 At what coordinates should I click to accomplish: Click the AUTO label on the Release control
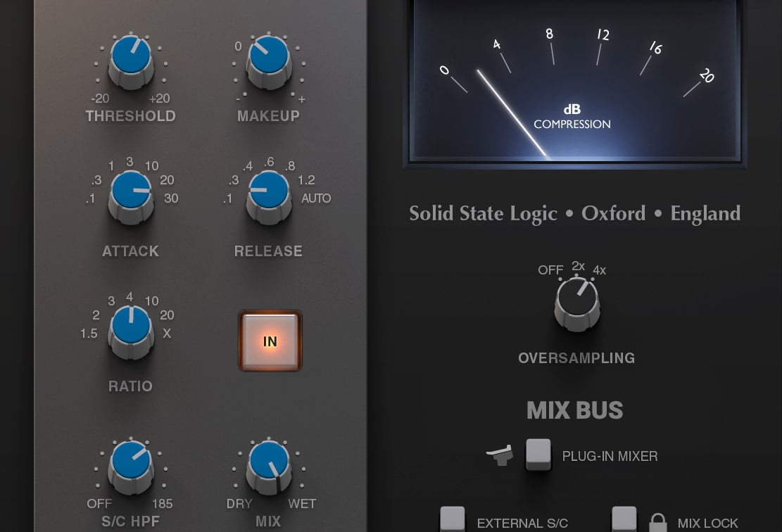317,198
